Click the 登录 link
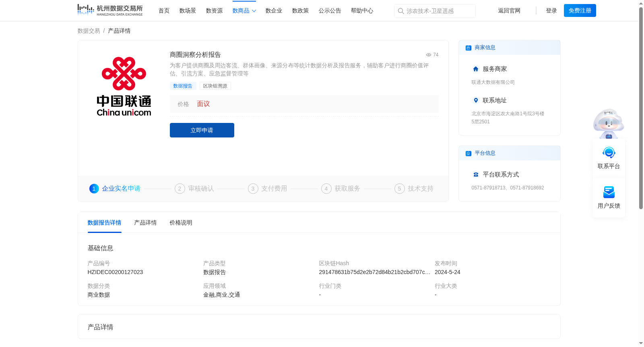The width and height of the screenshot is (644, 347). tap(551, 11)
